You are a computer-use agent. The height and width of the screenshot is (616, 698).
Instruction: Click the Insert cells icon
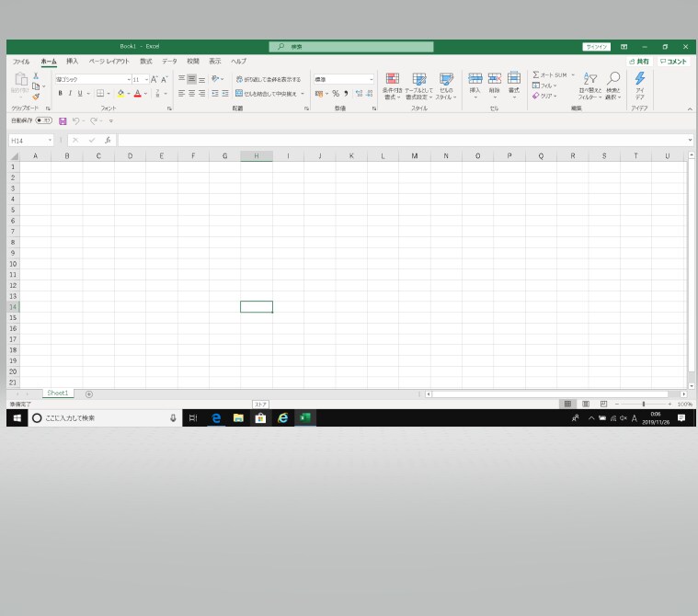(x=475, y=79)
